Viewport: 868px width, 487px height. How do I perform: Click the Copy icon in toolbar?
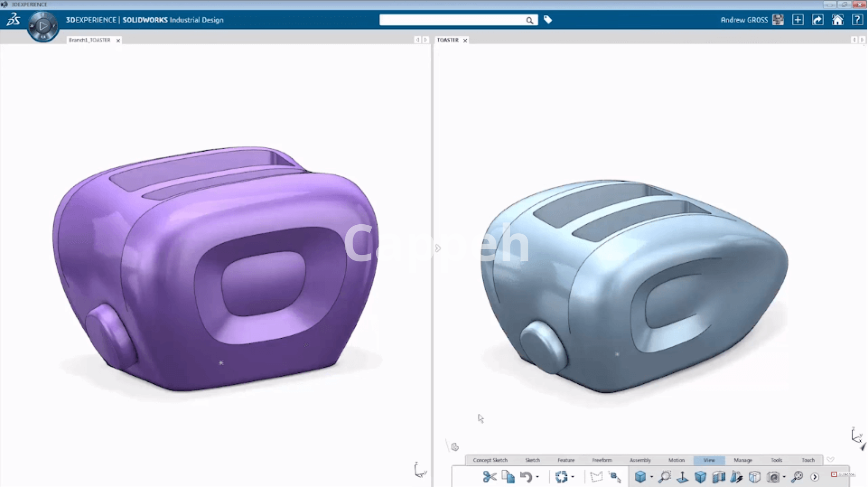click(508, 477)
